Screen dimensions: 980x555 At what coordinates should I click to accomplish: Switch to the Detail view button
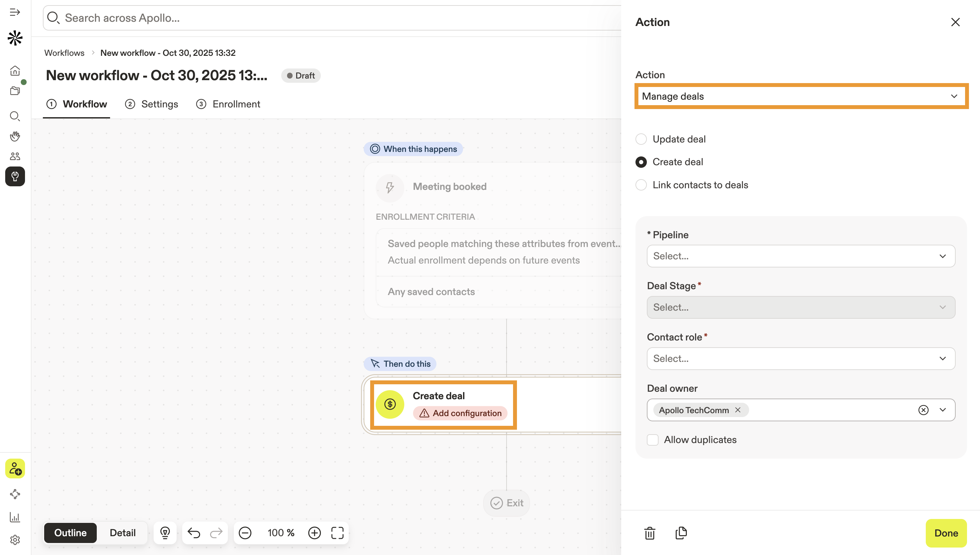[x=122, y=533]
